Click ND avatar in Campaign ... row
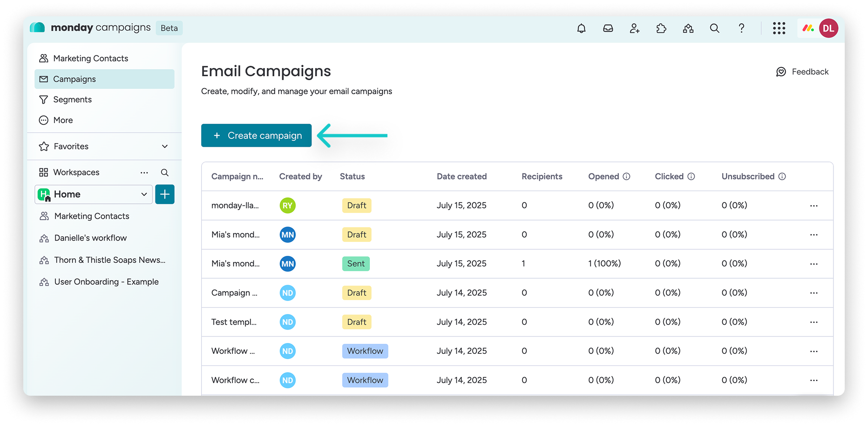Image resolution: width=868 pixels, height=426 pixels. [287, 293]
